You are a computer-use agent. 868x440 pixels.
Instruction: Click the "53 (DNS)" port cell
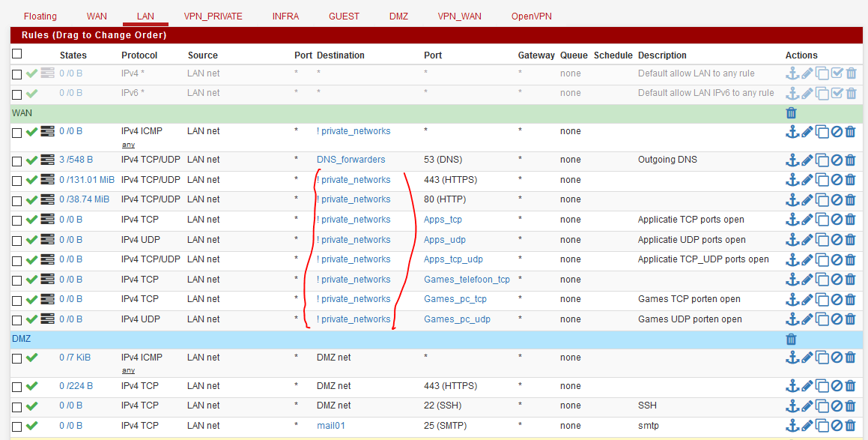tap(443, 160)
